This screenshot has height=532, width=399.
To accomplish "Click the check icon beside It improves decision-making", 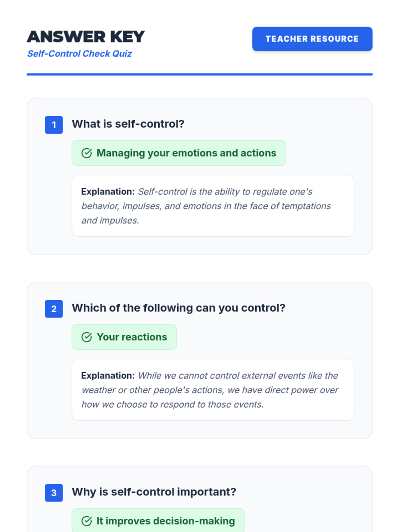I will tap(86, 521).
